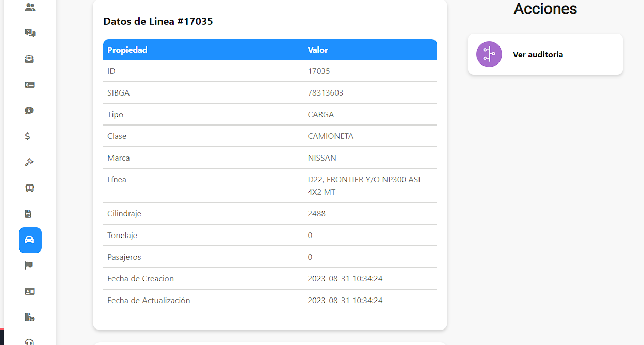Open the document file sidebar icon

[x=28, y=214]
